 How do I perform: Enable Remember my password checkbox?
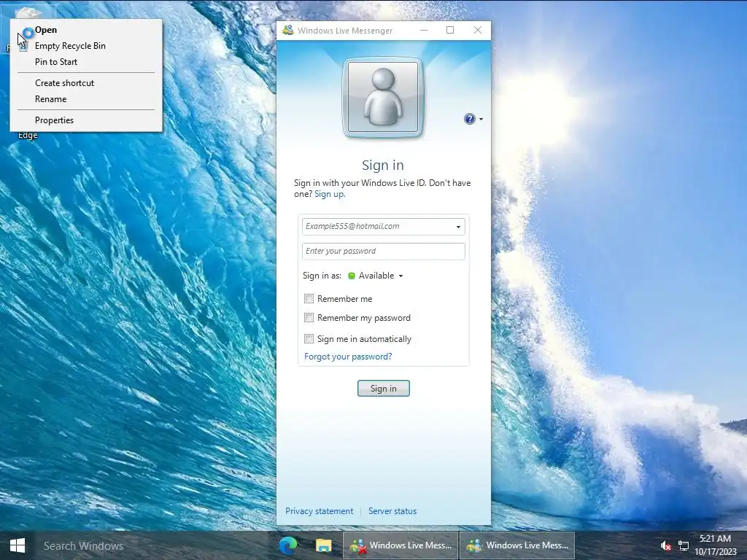click(x=309, y=318)
